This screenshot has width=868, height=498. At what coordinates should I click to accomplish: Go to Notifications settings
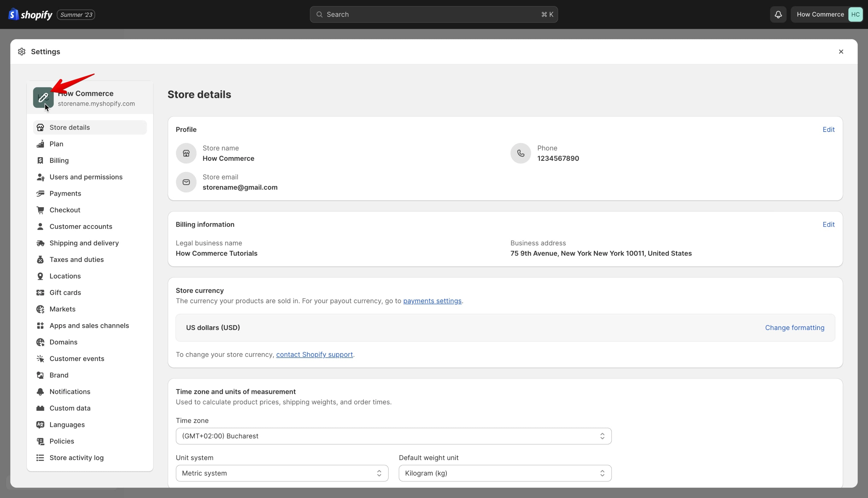(90, 392)
